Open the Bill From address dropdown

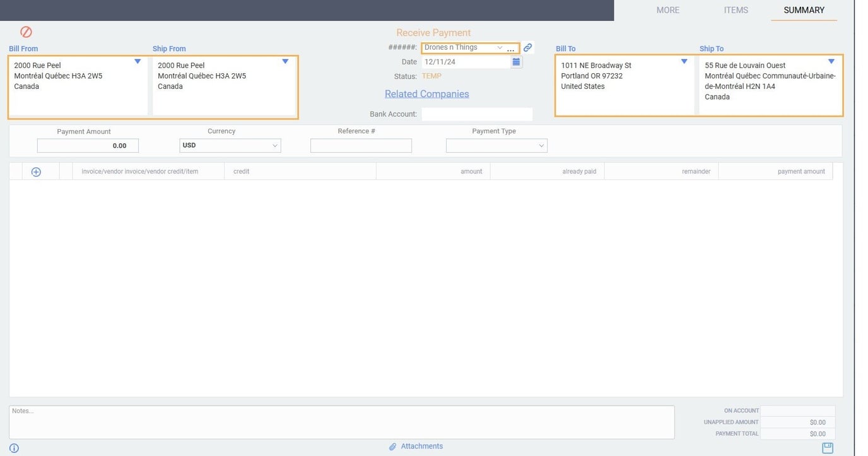[137, 61]
